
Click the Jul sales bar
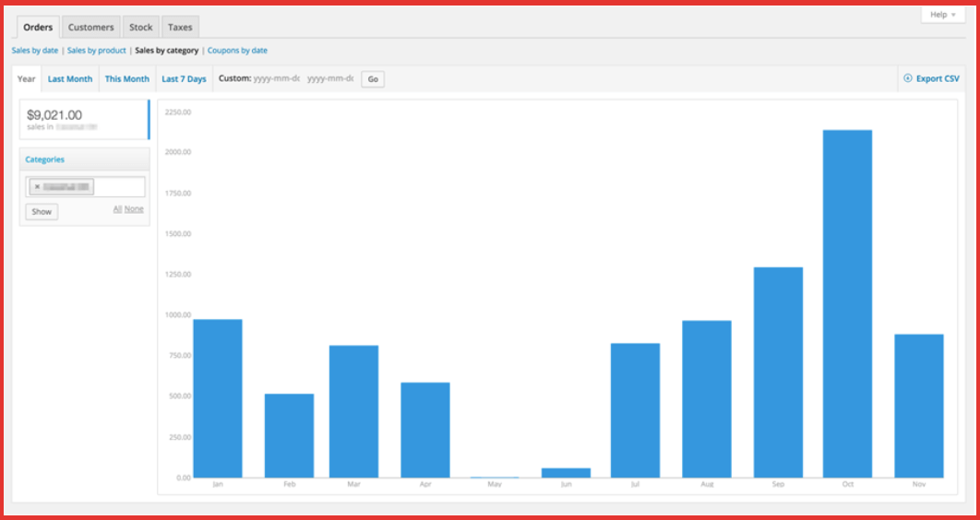click(x=635, y=410)
